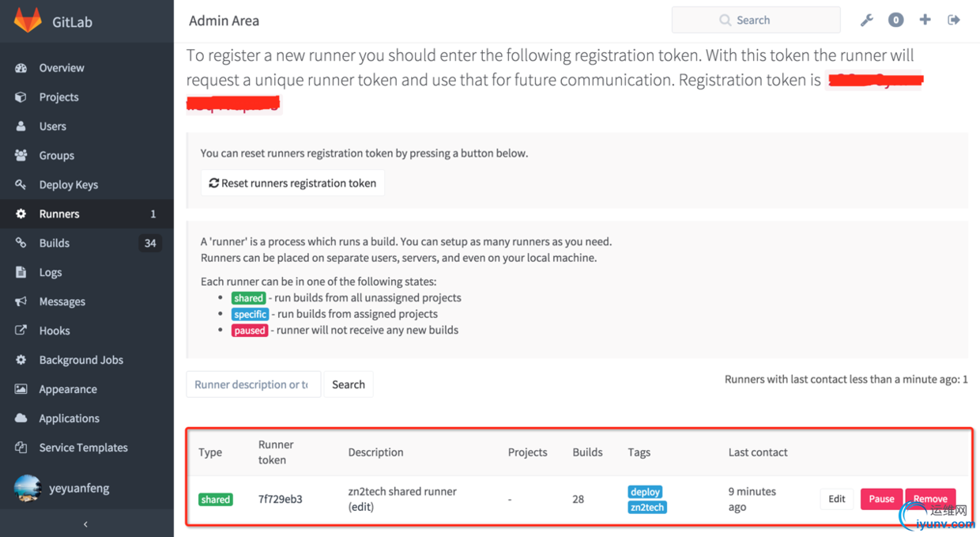This screenshot has height=537, width=980.
Task: Click the Appearance picture icon
Action: pos(21,389)
